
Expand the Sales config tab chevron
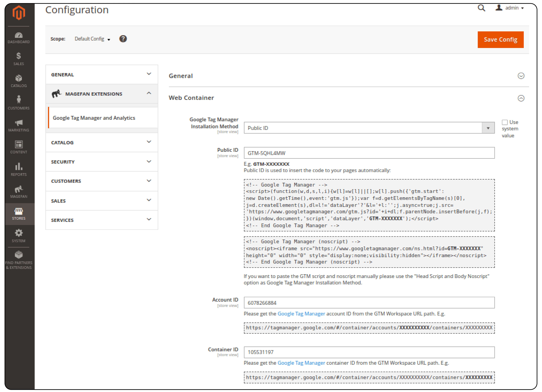[149, 200]
